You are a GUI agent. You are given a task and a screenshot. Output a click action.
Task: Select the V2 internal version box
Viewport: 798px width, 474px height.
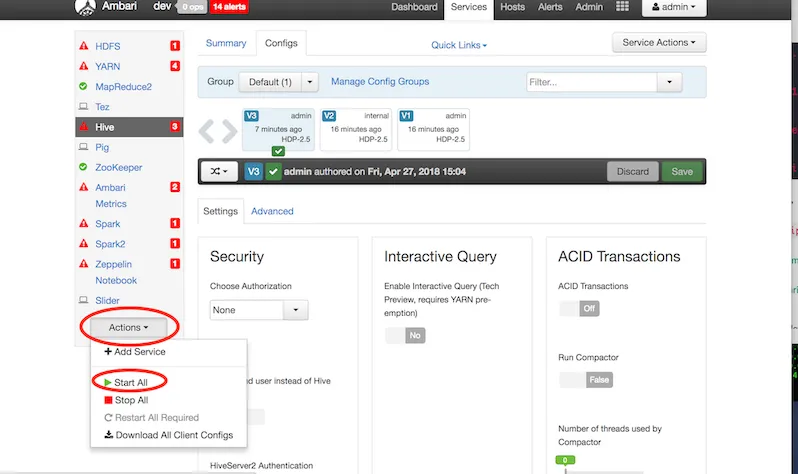click(x=356, y=129)
